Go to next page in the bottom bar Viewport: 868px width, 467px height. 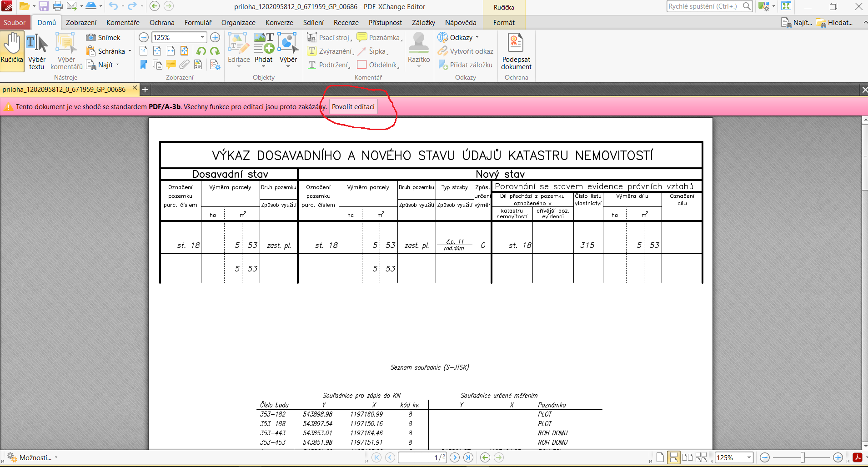click(x=454, y=457)
